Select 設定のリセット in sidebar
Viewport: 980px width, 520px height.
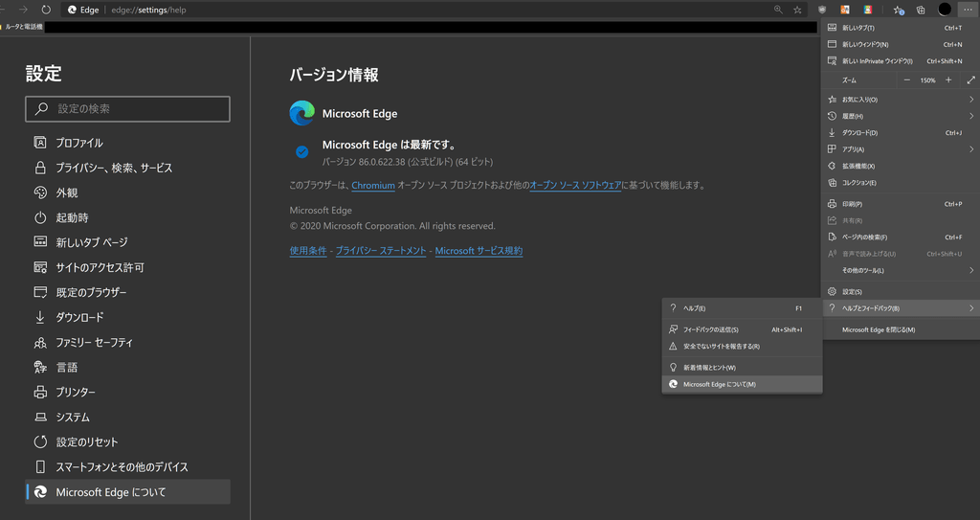click(x=127, y=441)
